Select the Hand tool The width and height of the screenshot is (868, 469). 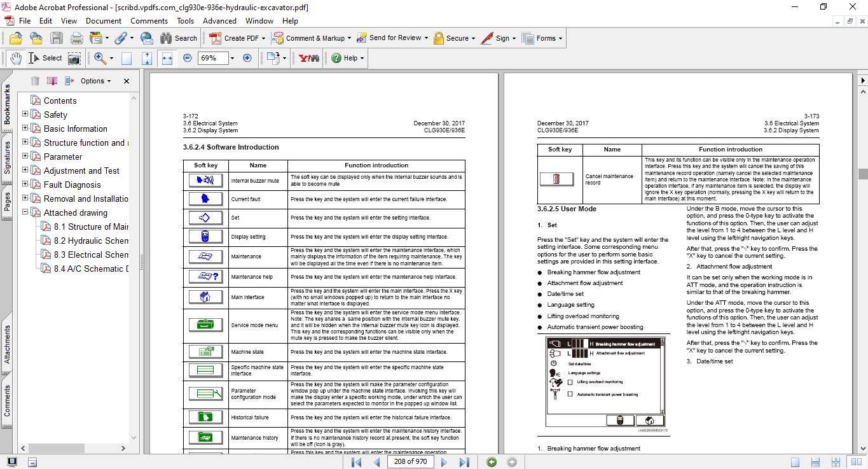(x=15, y=58)
